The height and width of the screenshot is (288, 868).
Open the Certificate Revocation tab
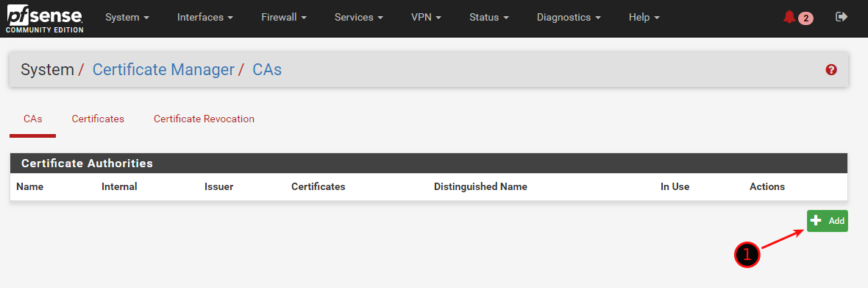(204, 119)
